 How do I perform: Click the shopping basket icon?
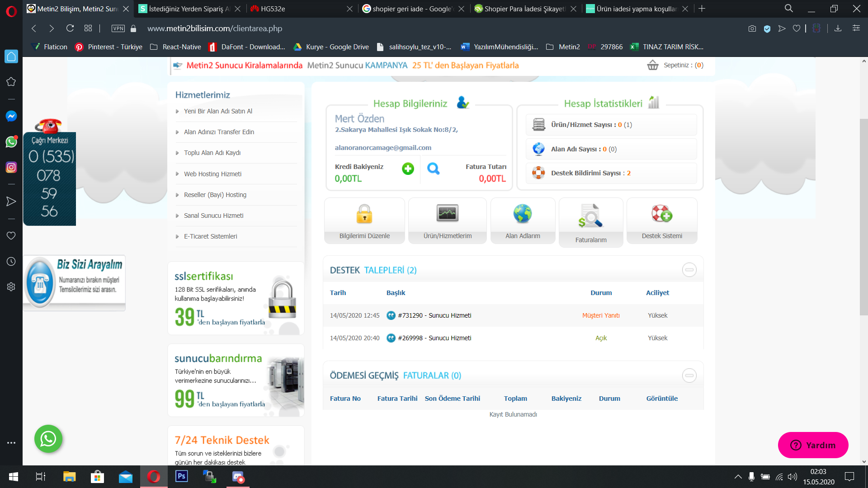tap(653, 65)
